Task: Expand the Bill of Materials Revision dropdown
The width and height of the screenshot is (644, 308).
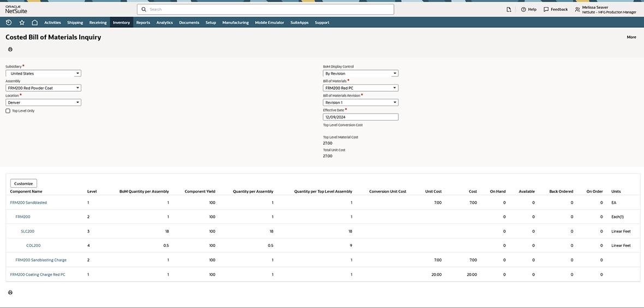Action: click(395, 103)
